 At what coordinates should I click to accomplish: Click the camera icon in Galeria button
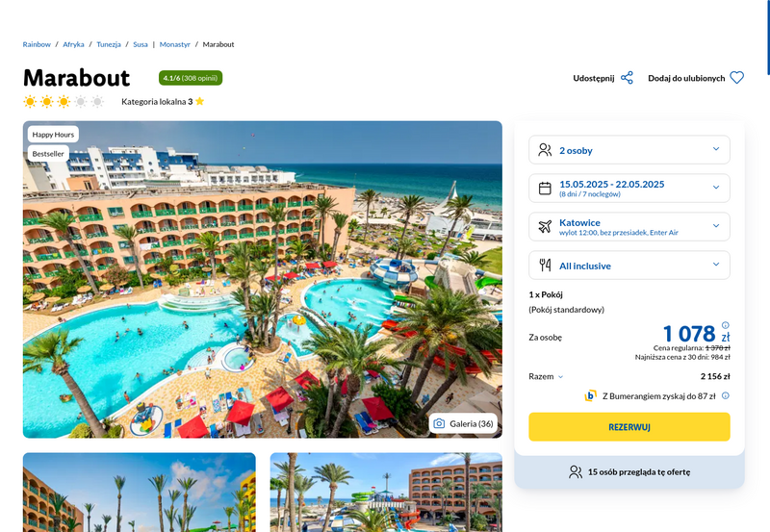pos(439,423)
